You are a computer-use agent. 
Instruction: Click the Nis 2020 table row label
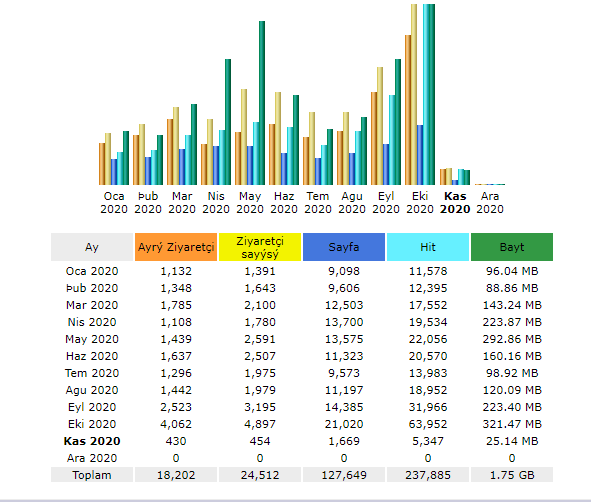92,322
